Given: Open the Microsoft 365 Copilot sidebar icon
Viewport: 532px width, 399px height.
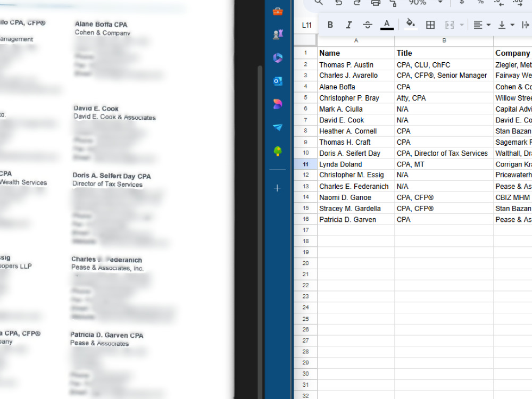Looking at the screenshot, I should pos(278,57).
